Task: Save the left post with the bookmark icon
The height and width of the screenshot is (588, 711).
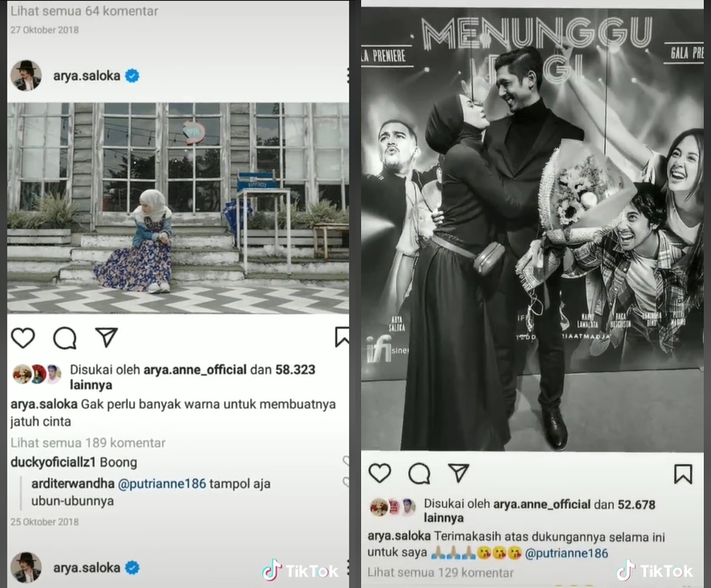Action: tap(342, 337)
